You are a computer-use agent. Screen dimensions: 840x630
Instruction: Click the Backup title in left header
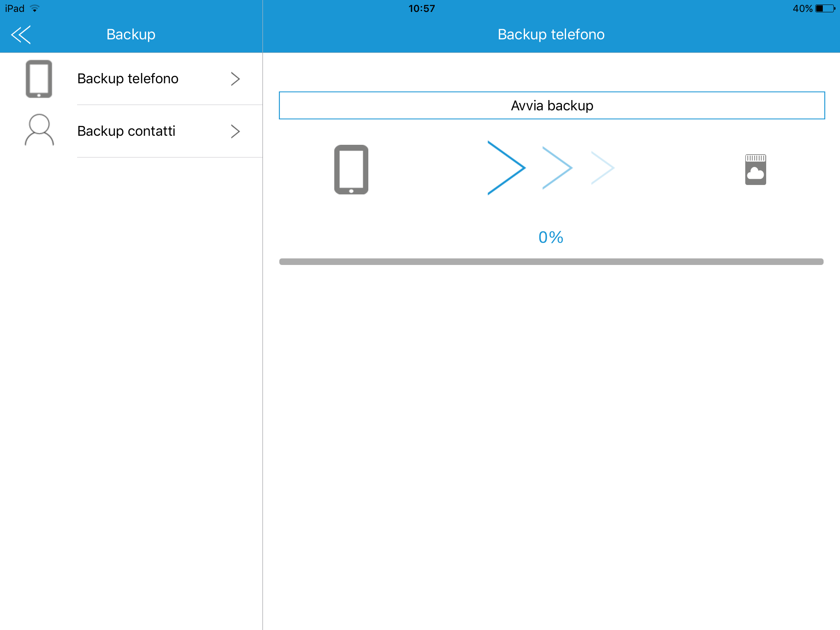pos(131,34)
